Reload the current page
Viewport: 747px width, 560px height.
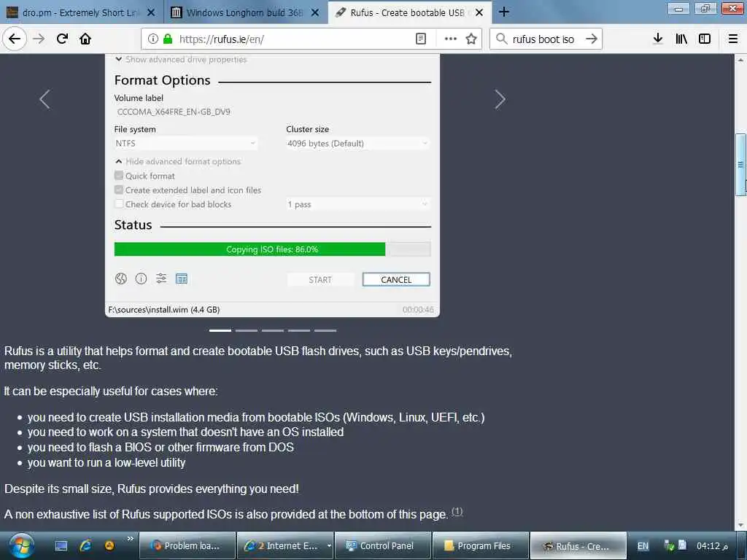coord(63,39)
